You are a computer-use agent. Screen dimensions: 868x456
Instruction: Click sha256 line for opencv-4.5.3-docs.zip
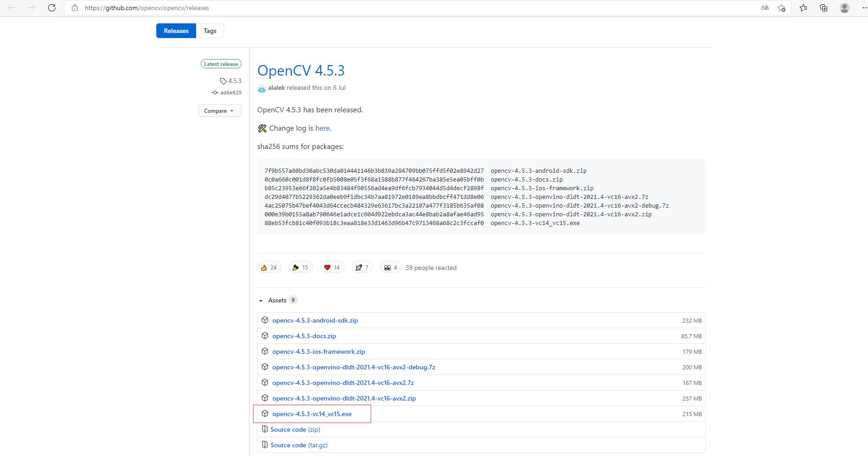click(413, 180)
